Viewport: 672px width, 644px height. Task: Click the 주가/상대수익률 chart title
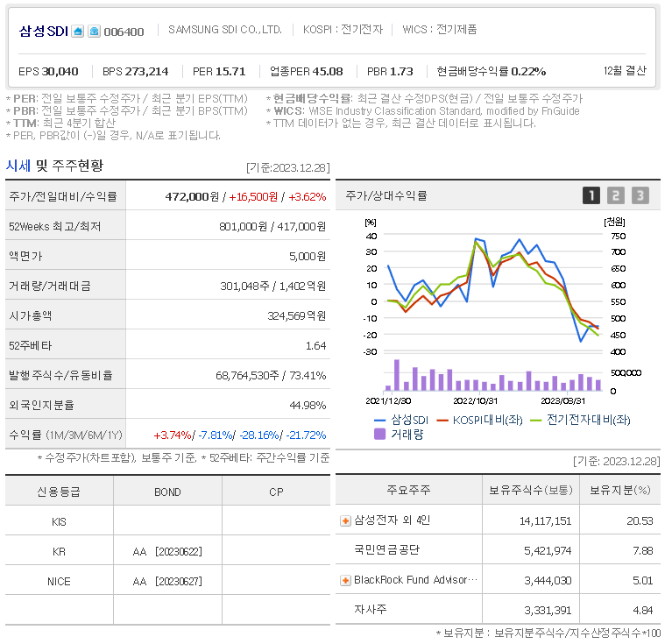click(386, 195)
